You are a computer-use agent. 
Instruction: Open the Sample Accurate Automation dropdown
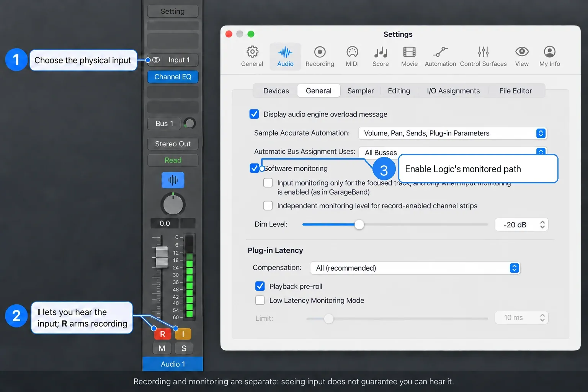click(x=452, y=133)
